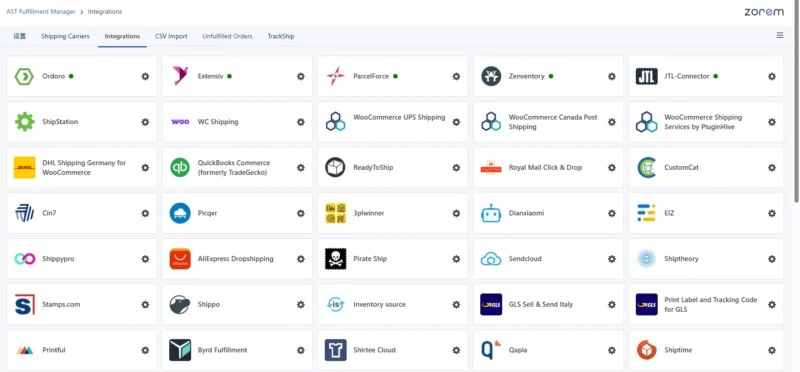Click the Printful mountain logo
This screenshot has width=800, height=372.
point(24,350)
